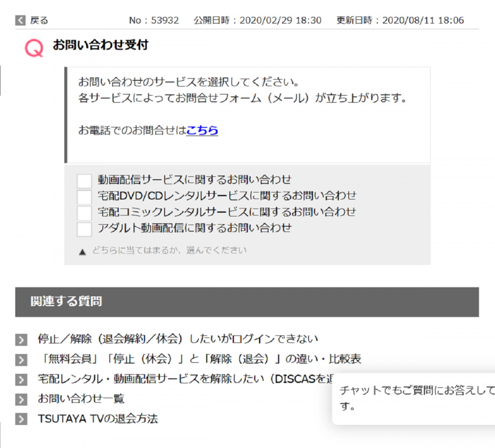
Task: Click the No：53932 article number
Action: pyautogui.click(x=154, y=20)
